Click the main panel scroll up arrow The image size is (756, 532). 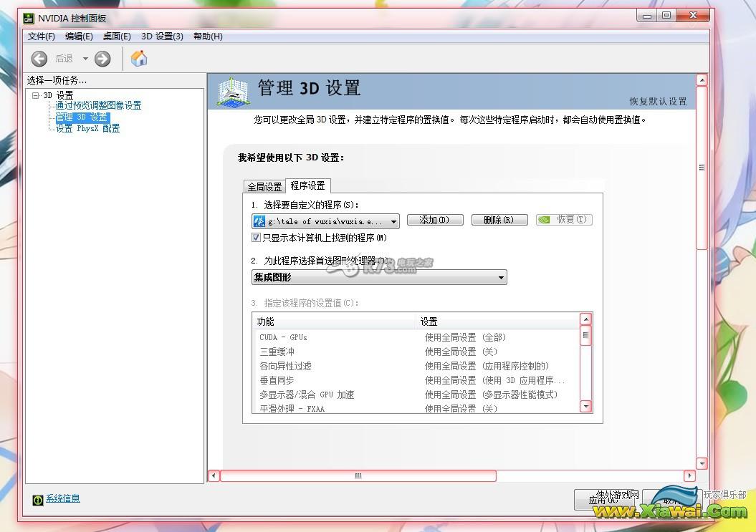pos(702,79)
